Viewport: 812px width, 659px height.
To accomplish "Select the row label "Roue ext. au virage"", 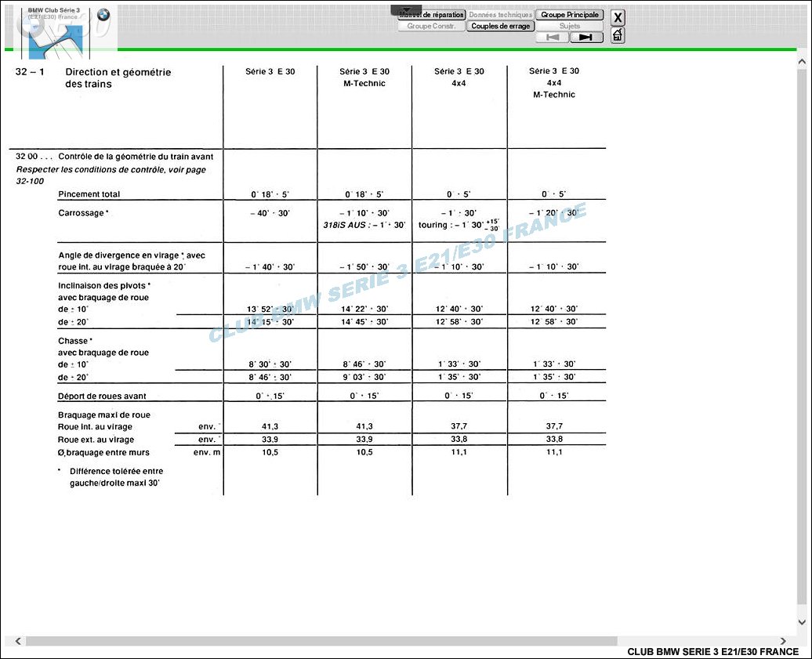I will coord(96,440).
